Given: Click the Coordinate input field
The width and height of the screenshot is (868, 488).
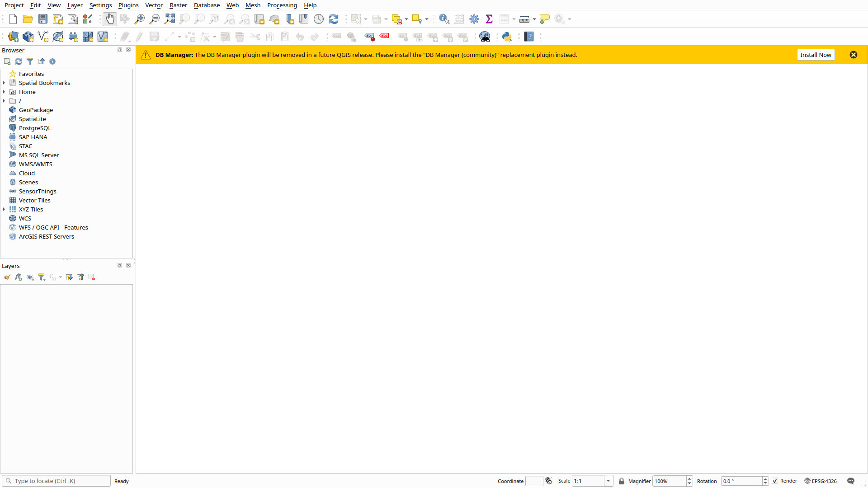Looking at the screenshot, I should point(534,481).
